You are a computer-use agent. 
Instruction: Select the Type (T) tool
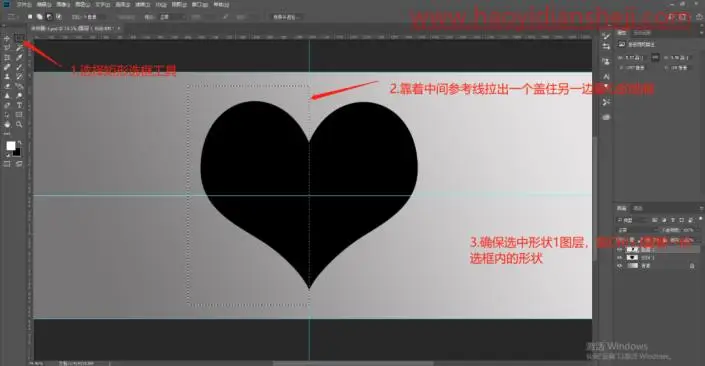click(x=19, y=105)
